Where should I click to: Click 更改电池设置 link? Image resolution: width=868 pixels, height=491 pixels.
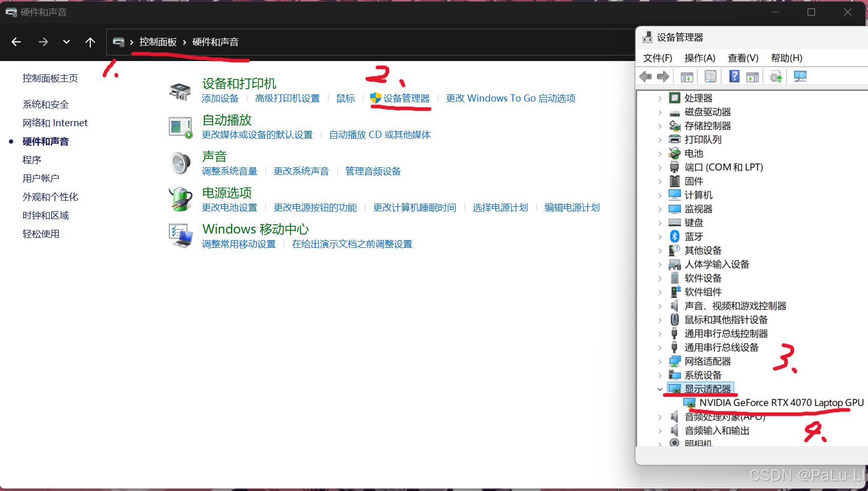229,208
